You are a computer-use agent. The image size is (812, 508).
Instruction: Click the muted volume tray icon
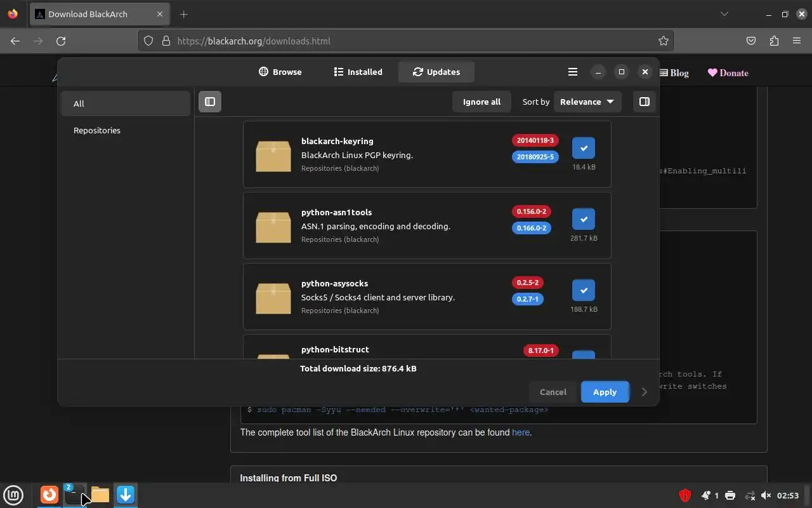click(766, 495)
